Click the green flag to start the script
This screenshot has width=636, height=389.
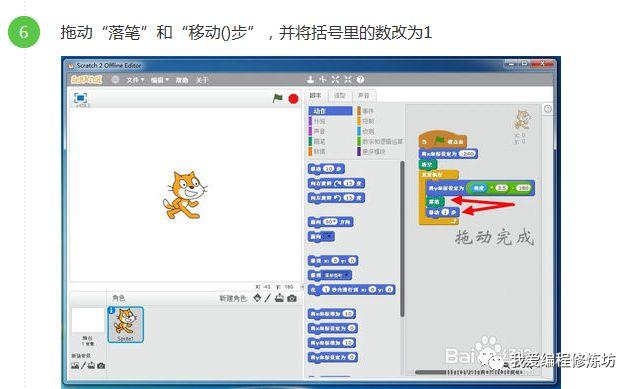pyautogui.click(x=277, y=98)
